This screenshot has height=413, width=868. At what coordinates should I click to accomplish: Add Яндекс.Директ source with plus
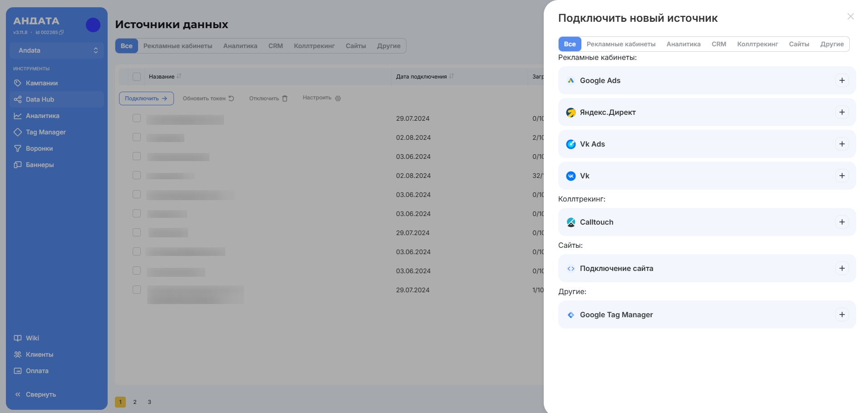[x=842, y=112]
